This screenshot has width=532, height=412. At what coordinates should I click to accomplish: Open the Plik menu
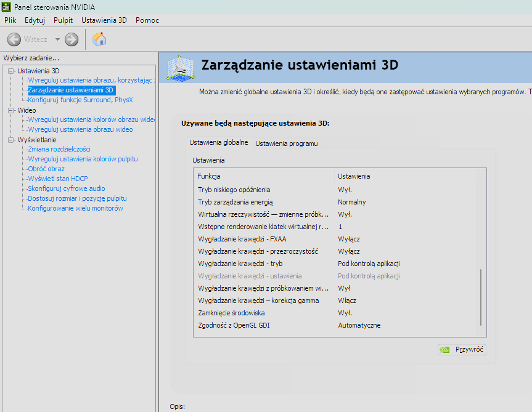[10, 20]
